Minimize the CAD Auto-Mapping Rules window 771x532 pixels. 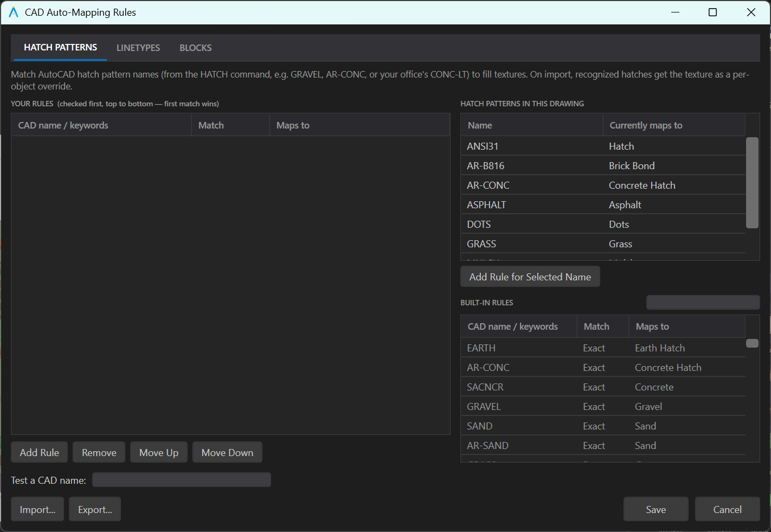pos(676,12)
